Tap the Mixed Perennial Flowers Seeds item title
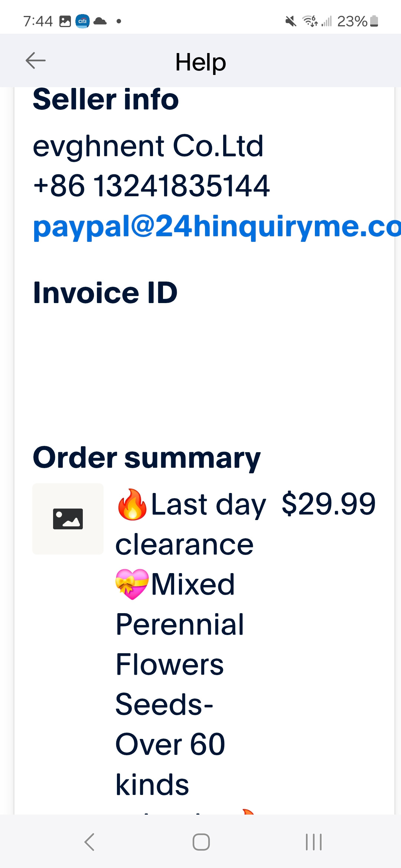401x868 pixels. point(180,644)
